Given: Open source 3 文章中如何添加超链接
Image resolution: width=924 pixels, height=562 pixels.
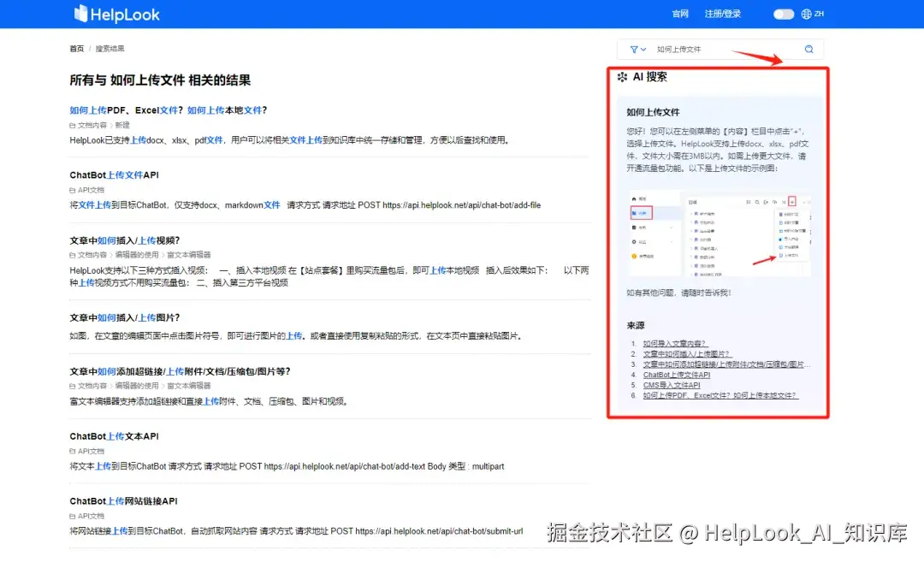Looking at the screenshot, I should point(726,364).
